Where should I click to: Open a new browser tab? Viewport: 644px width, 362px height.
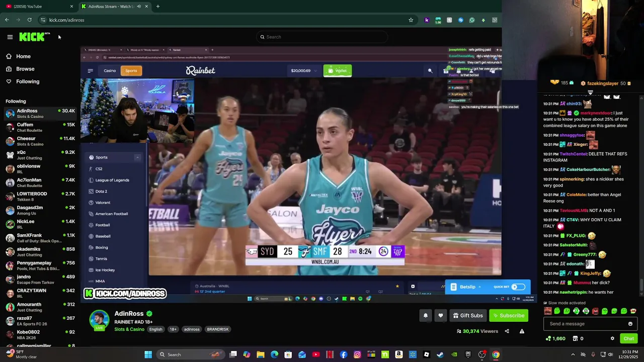pos(158,7)
